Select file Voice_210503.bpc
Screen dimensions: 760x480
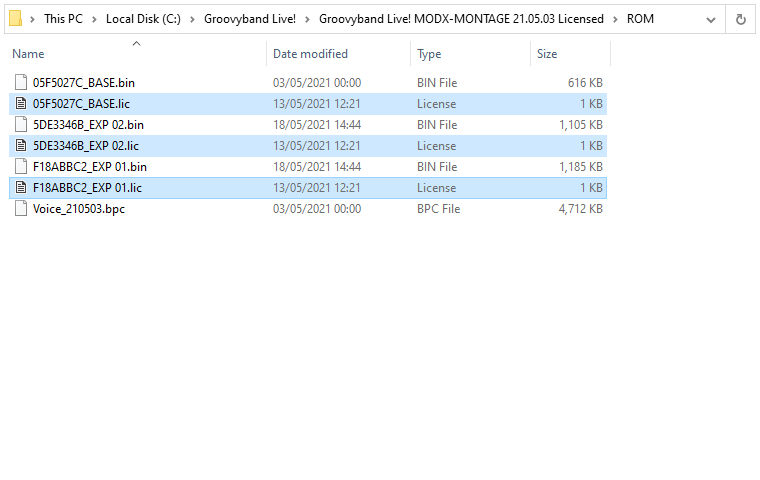pyautogui.click(x=79, y=209)
